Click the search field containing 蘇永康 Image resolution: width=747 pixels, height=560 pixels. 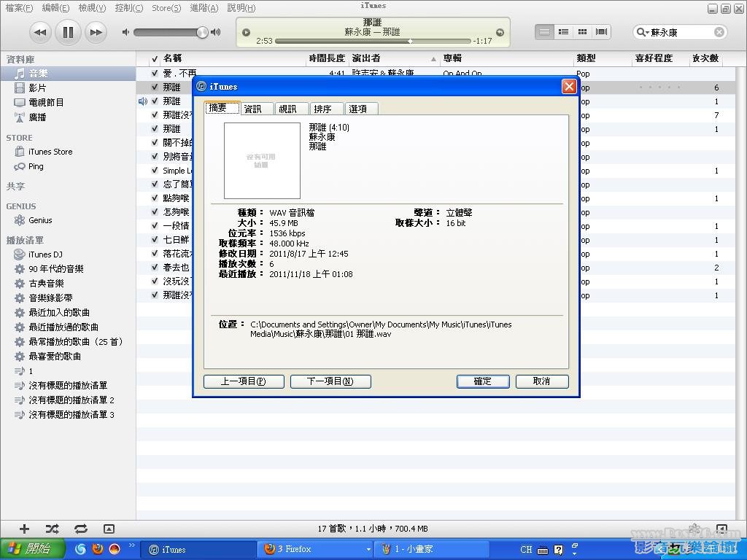[681, 32]
